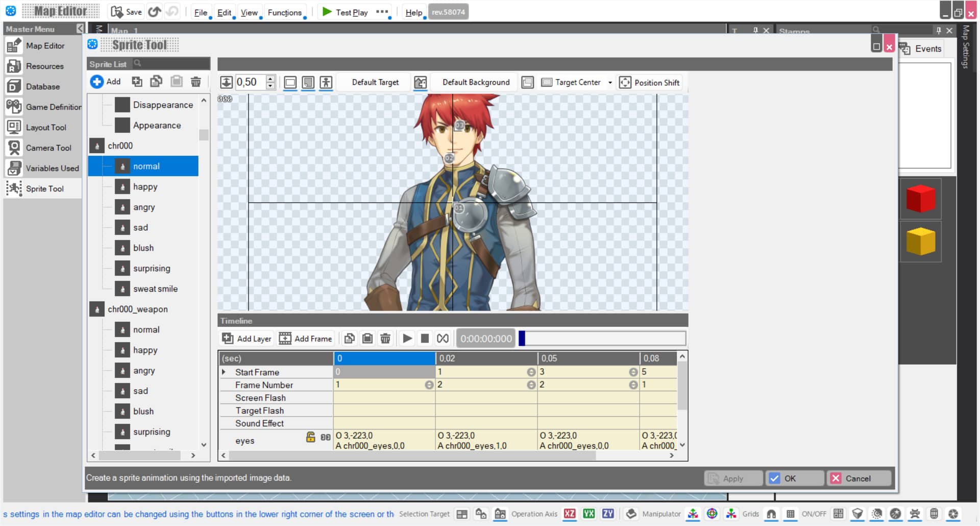Viewport: 980px width, 526px height.
Task: Stop the sprite animation playback
Action: pos(425,339)
